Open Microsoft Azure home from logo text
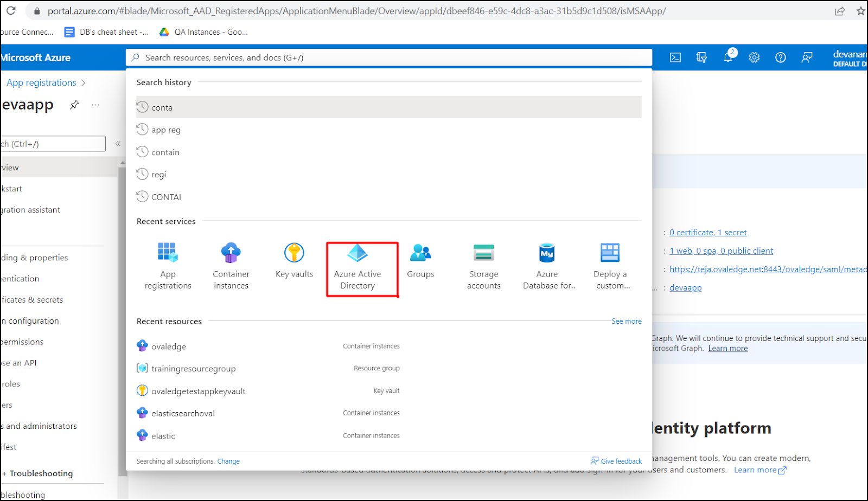 pos(35,57)
